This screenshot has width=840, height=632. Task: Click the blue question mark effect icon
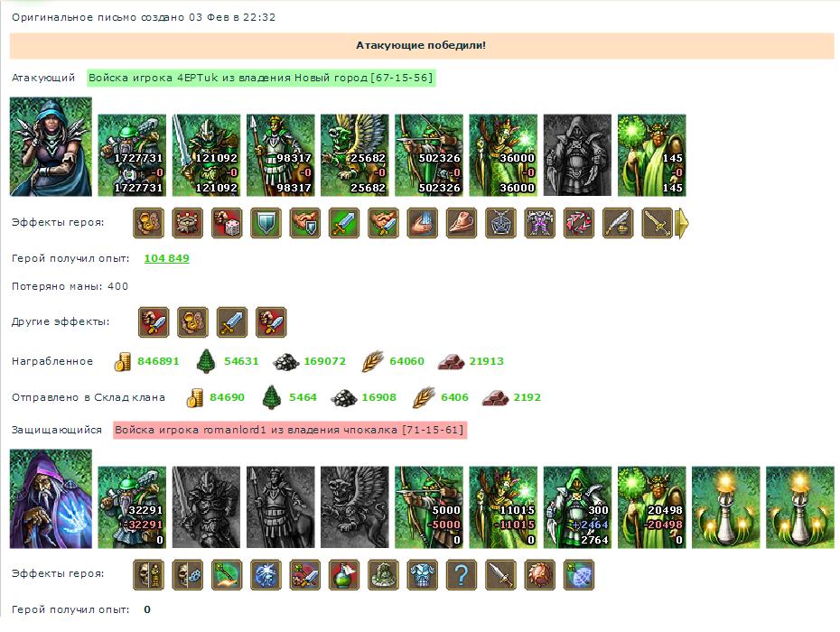462,575
